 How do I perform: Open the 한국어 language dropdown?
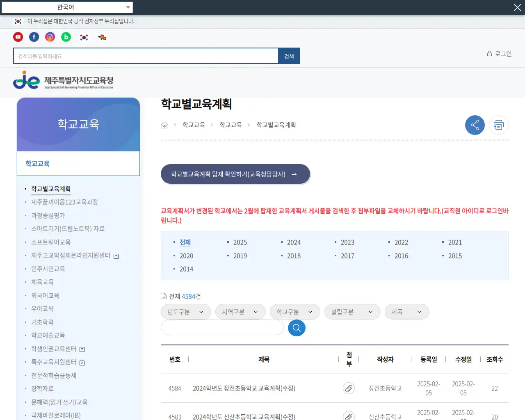(x=67, y=7)
